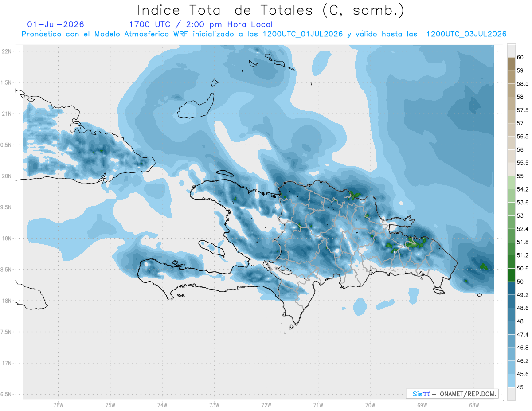
Task: Click the "20N" latitude label
Action: (7, 176)
